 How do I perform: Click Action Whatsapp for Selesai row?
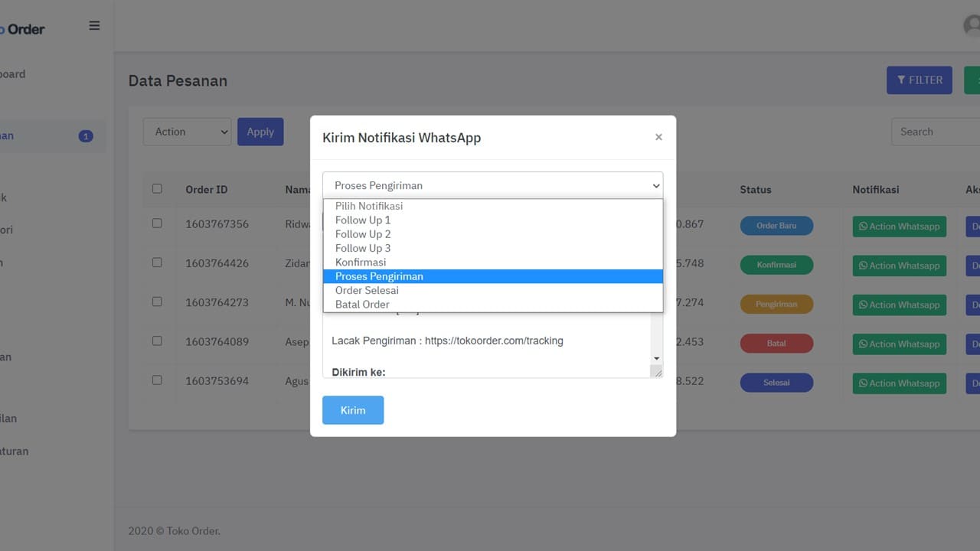(899, 383)
